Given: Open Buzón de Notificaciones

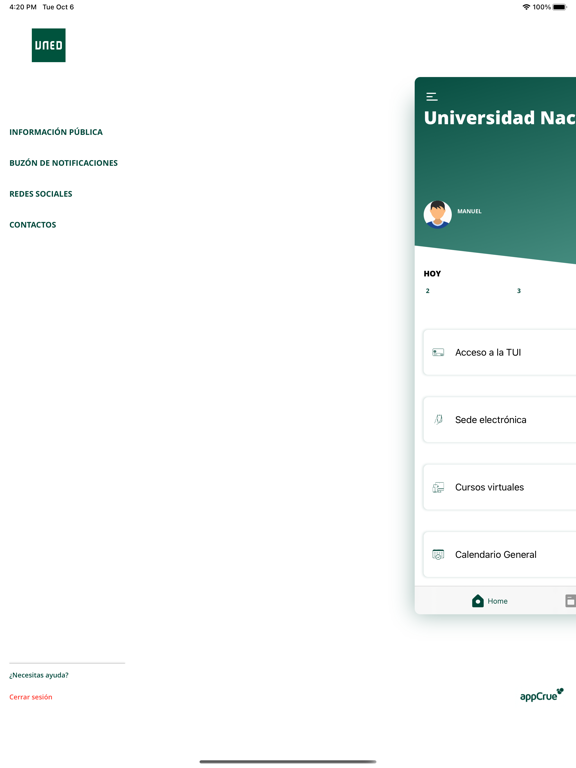Looking at the screenshot, I should click(64, 163).
